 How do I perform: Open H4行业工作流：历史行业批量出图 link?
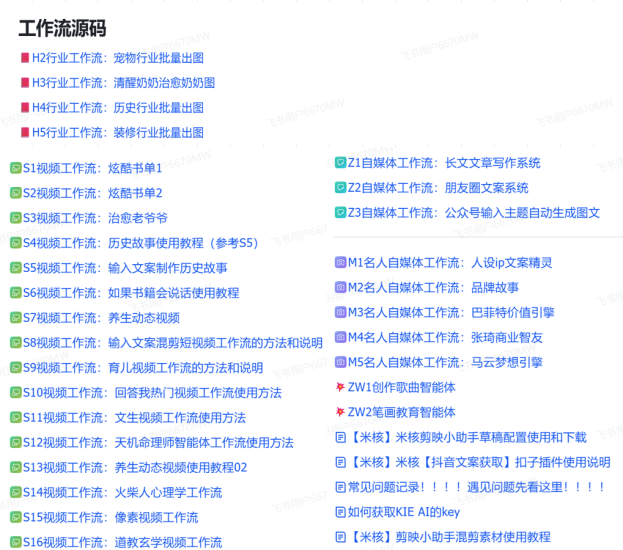tap(118, 108)
